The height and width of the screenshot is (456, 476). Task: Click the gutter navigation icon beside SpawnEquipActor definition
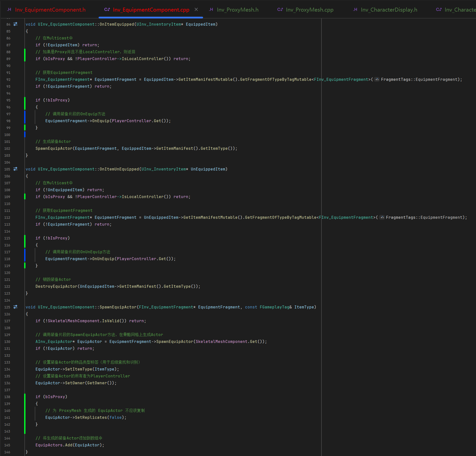tap(15, 307)
